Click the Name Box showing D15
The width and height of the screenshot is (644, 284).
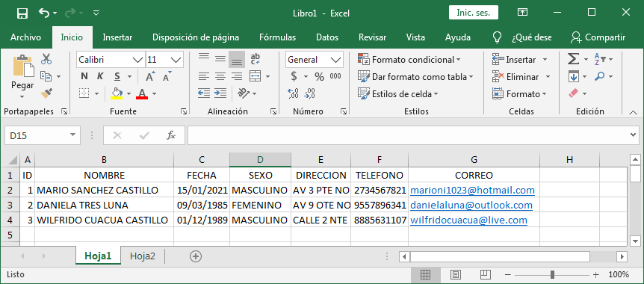tap(43, 135)
